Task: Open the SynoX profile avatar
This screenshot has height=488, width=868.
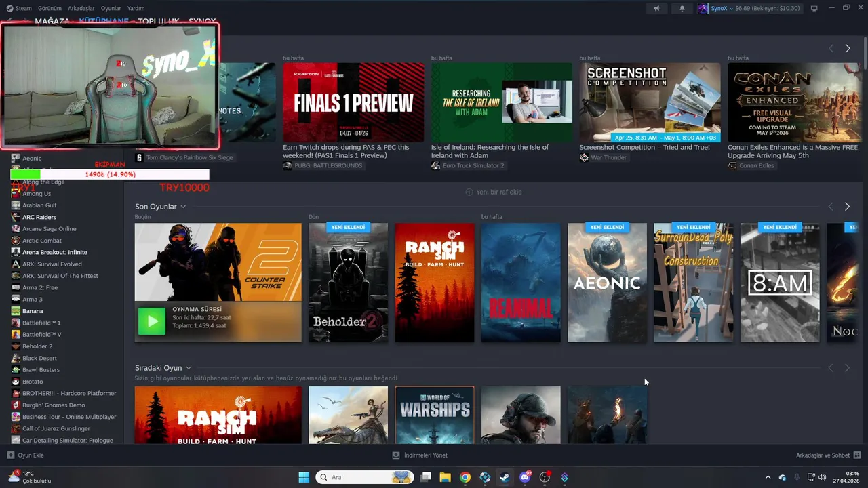Action: (x=703, y=8)
